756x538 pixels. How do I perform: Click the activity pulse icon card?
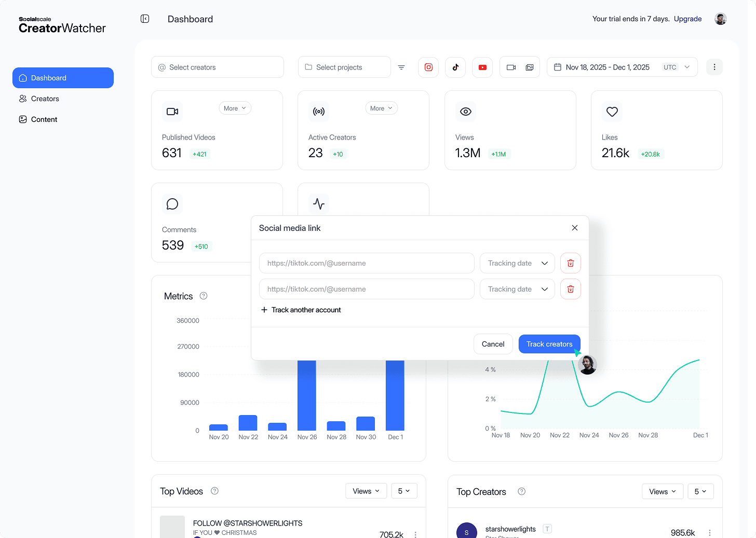(x=319, y=204)
